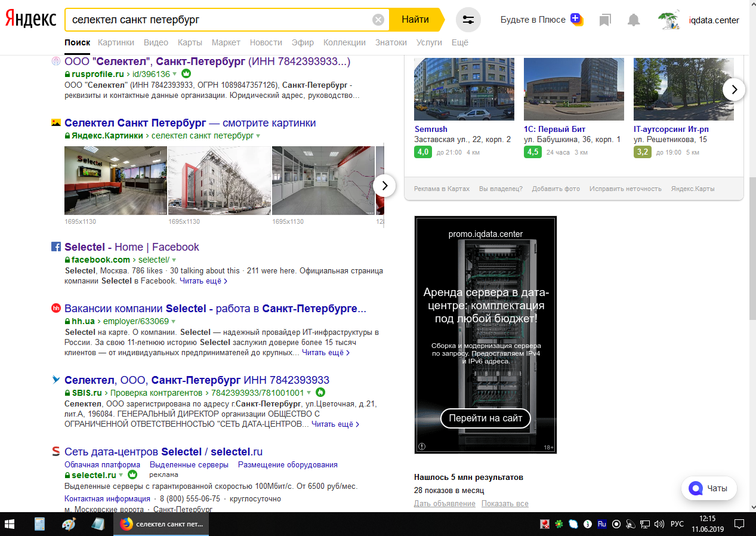
Task: Open the Windows Start menu
Action: click(10, 524)
